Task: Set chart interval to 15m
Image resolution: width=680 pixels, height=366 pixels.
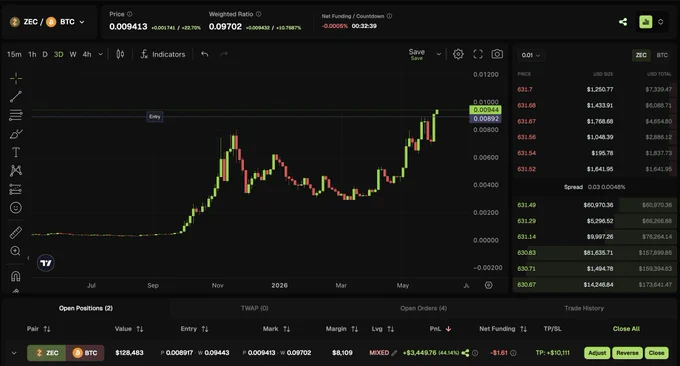Action: [x=14, y=54]
